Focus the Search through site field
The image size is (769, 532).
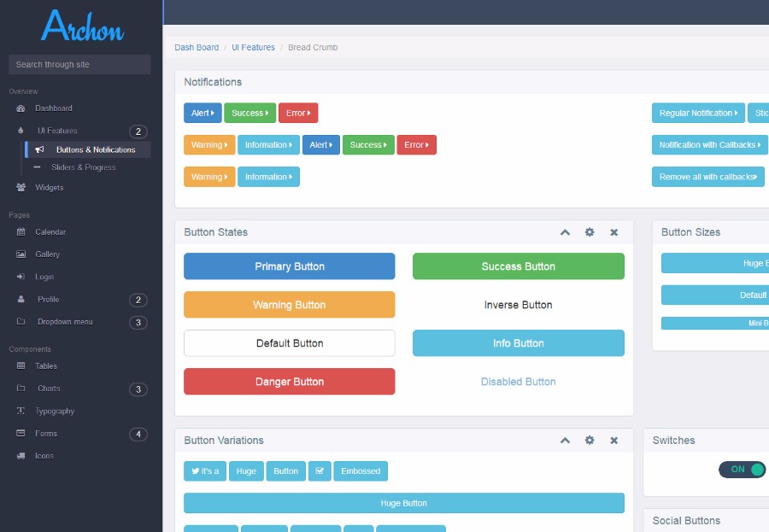pos(80,64)
